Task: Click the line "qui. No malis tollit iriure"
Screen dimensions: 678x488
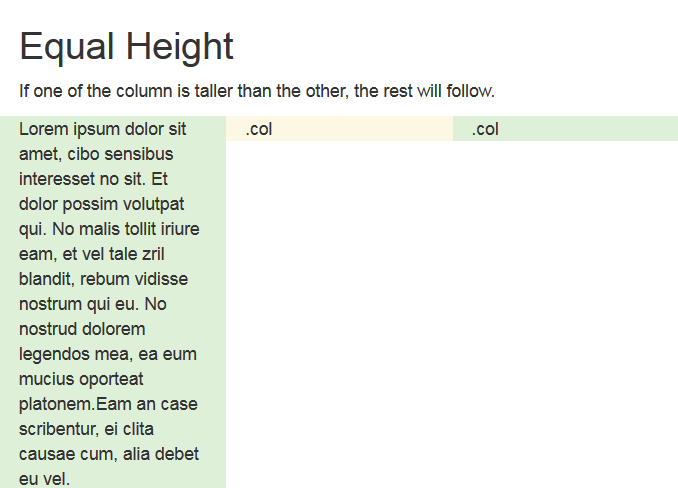Action: (109, 229)
